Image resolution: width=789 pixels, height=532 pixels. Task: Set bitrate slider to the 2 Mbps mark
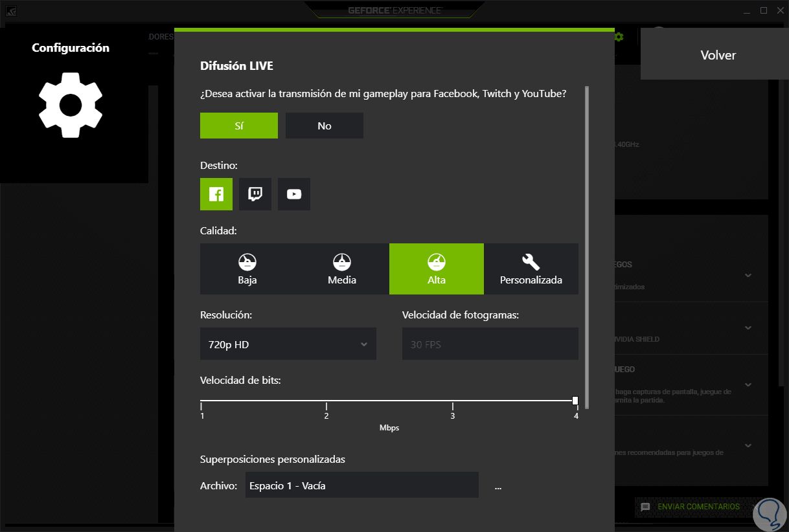[326, 406]
